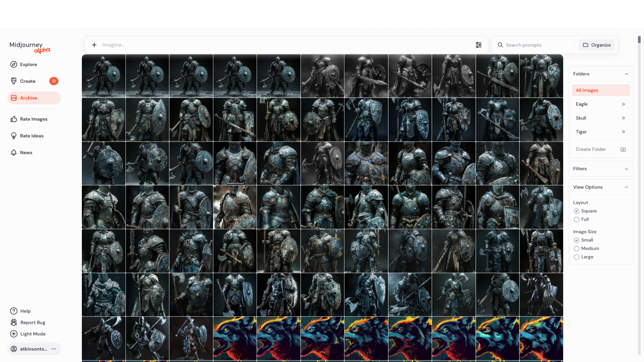Open Rate Ideas lightbulb section
The height and width of the screenshot is (362, 644).
click(14, 136)
